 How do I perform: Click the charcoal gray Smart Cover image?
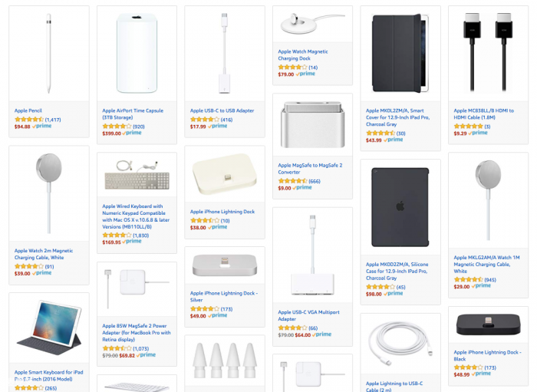tap(400, 54)
